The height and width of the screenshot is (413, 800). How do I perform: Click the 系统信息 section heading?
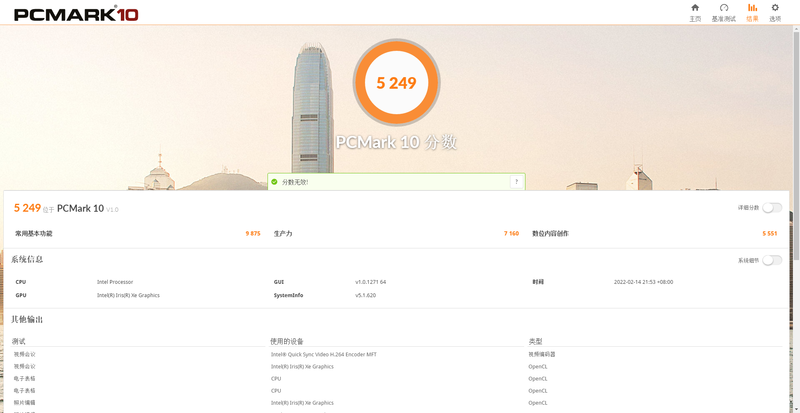pos(27,259)
